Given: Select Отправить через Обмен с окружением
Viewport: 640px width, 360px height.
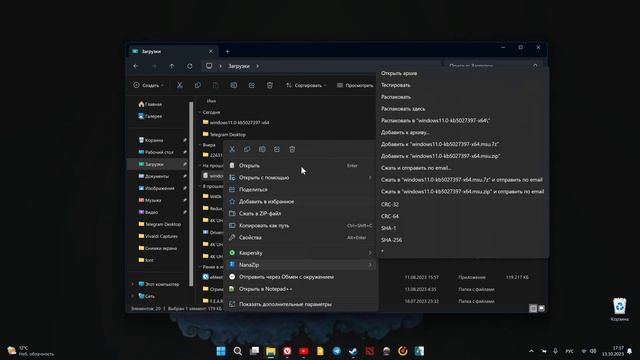Looking at the screenshot, I should coord(300,277).
